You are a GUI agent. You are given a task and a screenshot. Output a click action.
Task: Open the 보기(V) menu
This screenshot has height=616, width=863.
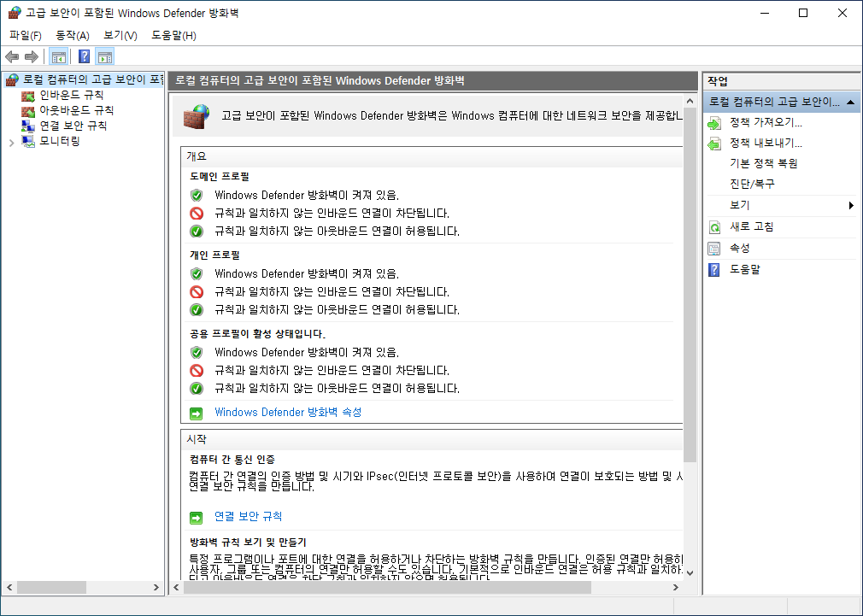tap(120, 35)
